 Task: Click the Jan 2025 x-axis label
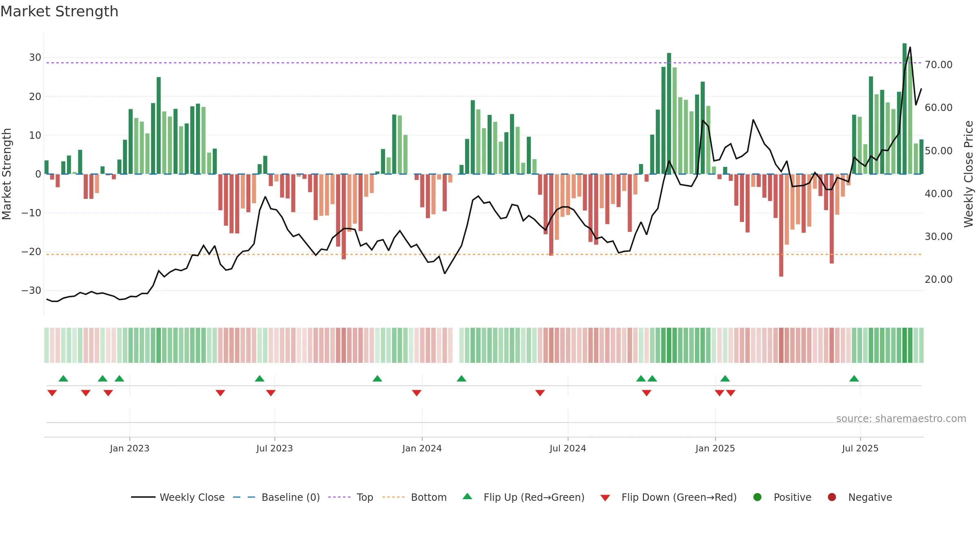pyautogui.click(x=715, y=448)
